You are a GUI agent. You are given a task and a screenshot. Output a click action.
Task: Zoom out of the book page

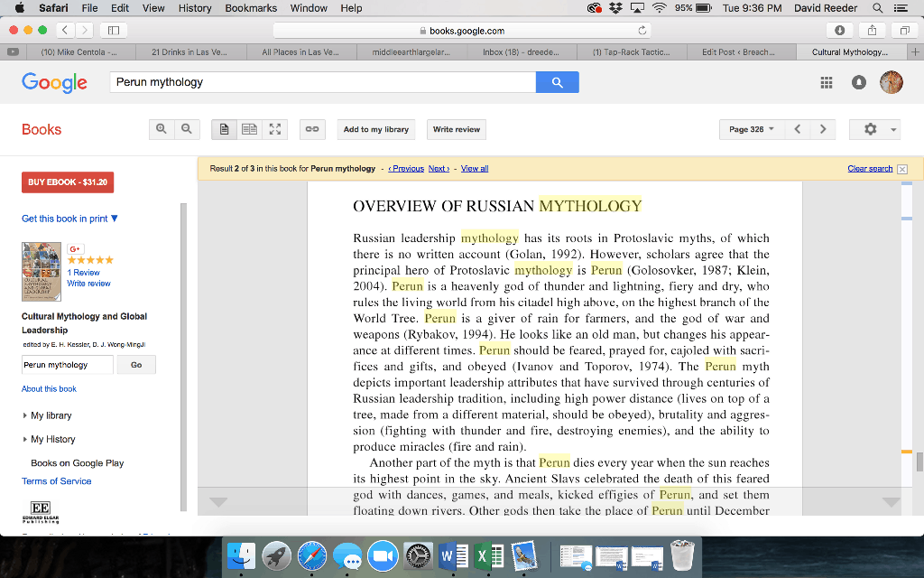(x=187, y=129)
